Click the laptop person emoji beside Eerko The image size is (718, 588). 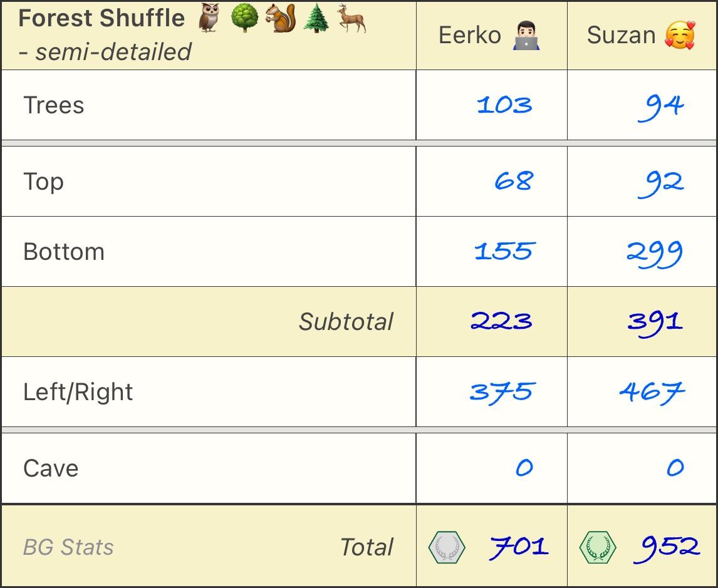coord(526,35)
